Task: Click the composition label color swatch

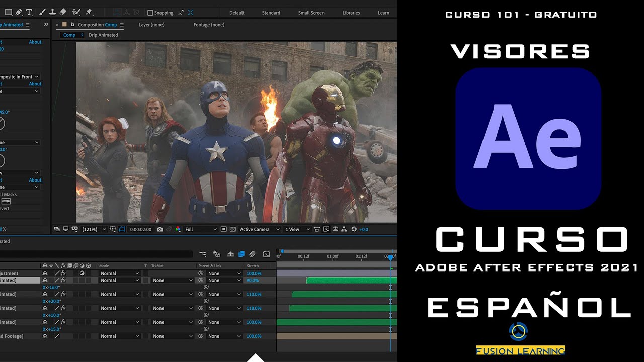Action: click(x=64, y=24)
